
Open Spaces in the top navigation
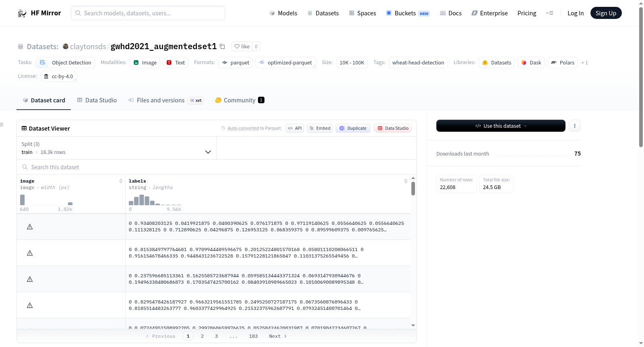tap(362, 13)
